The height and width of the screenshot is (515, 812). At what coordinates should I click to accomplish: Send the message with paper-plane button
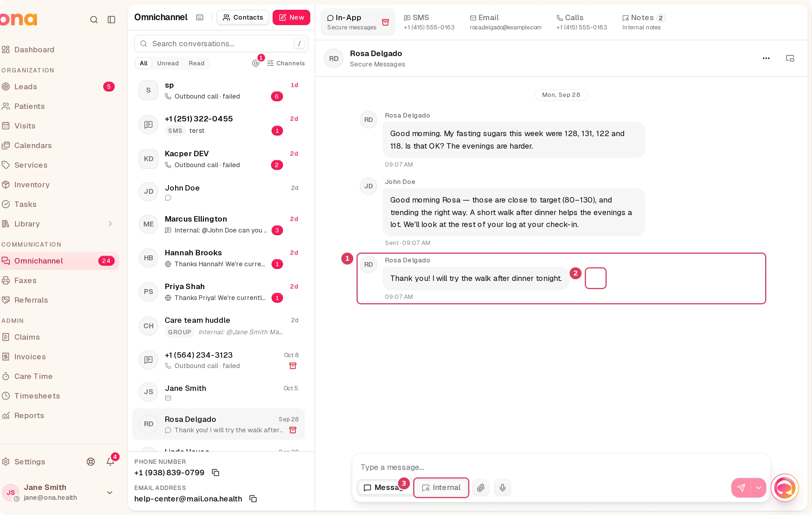741,487
